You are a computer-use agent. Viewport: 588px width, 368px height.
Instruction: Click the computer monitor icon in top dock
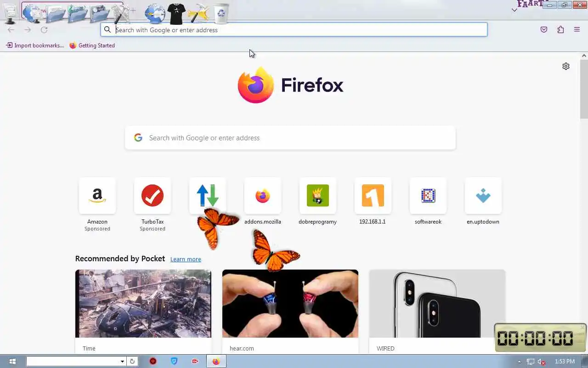10,13
